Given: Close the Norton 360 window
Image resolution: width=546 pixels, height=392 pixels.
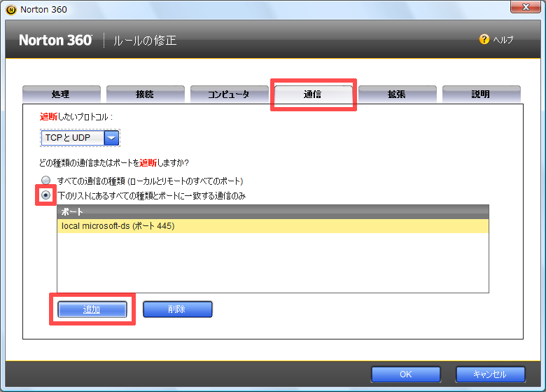Looking at the screenshot, I should 524,8.
